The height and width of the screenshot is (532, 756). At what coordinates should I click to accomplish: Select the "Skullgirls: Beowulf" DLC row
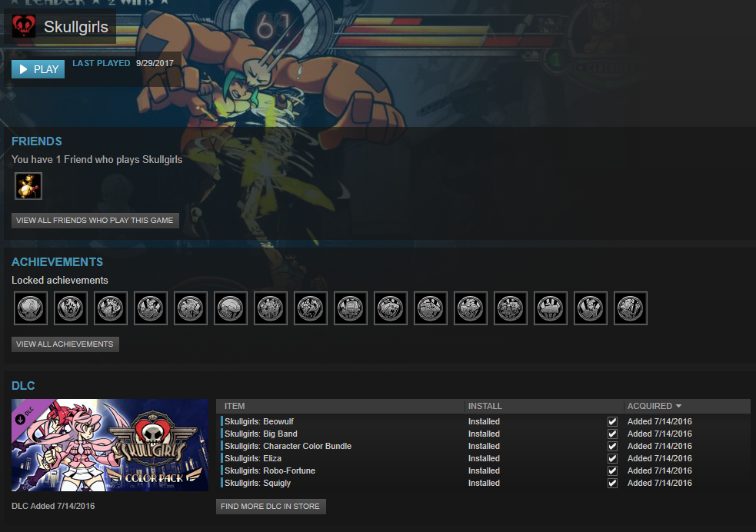coord(484,421)
